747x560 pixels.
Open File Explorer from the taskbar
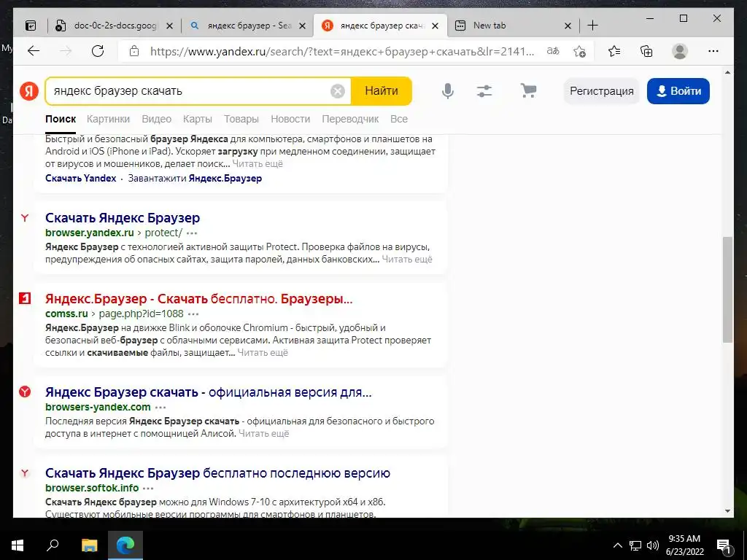coord(89,545)
